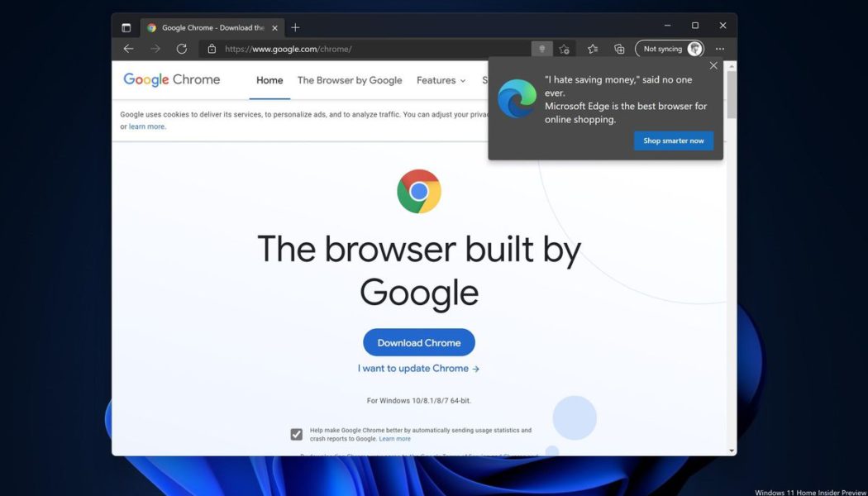Toggle vertical tabs with tab actions icon
This screenshot has width=868, height=496.
[126, 26]
